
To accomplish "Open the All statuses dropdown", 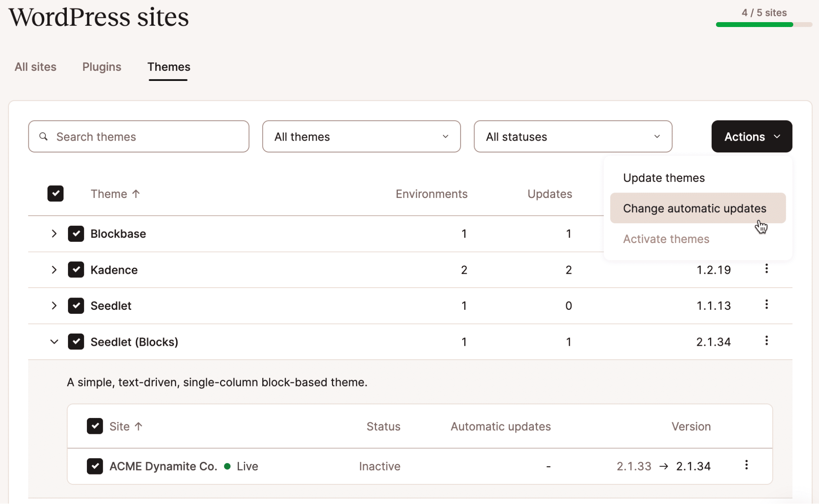I will click(573, 136).
